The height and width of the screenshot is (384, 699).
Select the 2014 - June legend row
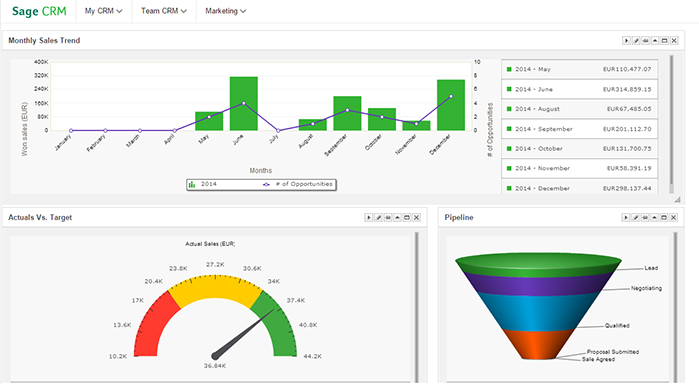click(580, 89)
